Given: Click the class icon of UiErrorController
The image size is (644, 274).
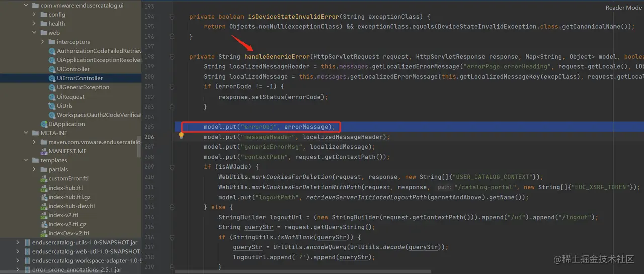Looking at the screenshot, I should (x=52, y=78).
